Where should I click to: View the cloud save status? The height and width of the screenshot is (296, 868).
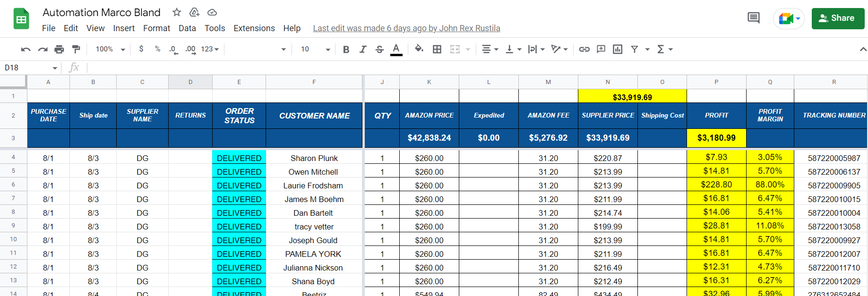pos(212,12)
